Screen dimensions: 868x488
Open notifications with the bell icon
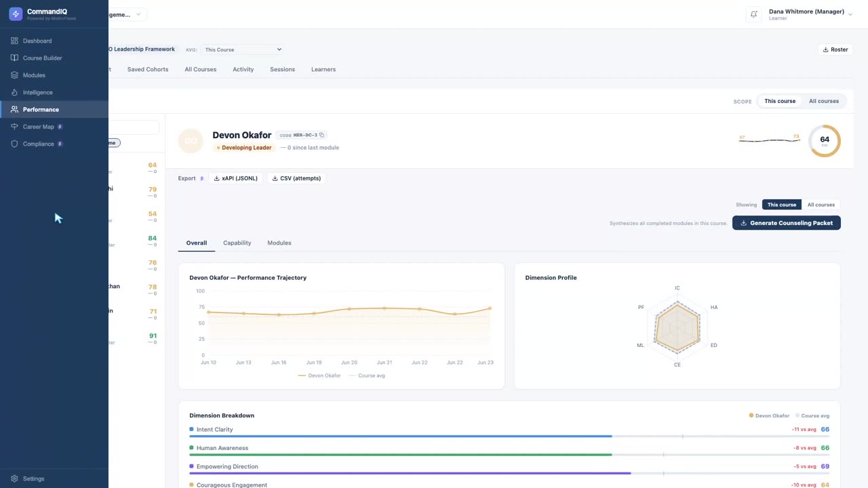pyautogui.click(x=753, y=14)
